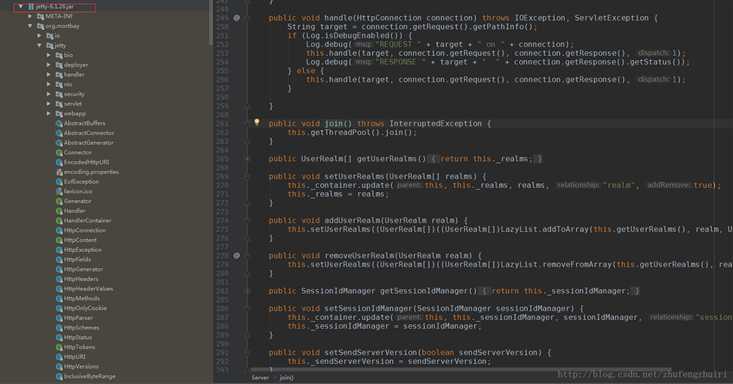Click the InclusiveByteRange class icon
Image resolution: width=733 pixels, height=384 pixels.
coord(59,377)
